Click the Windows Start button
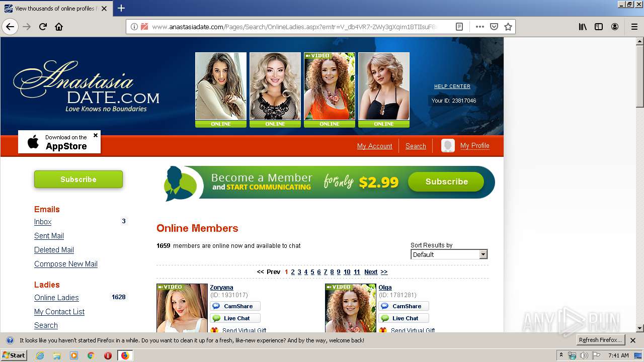 [14, 355]
